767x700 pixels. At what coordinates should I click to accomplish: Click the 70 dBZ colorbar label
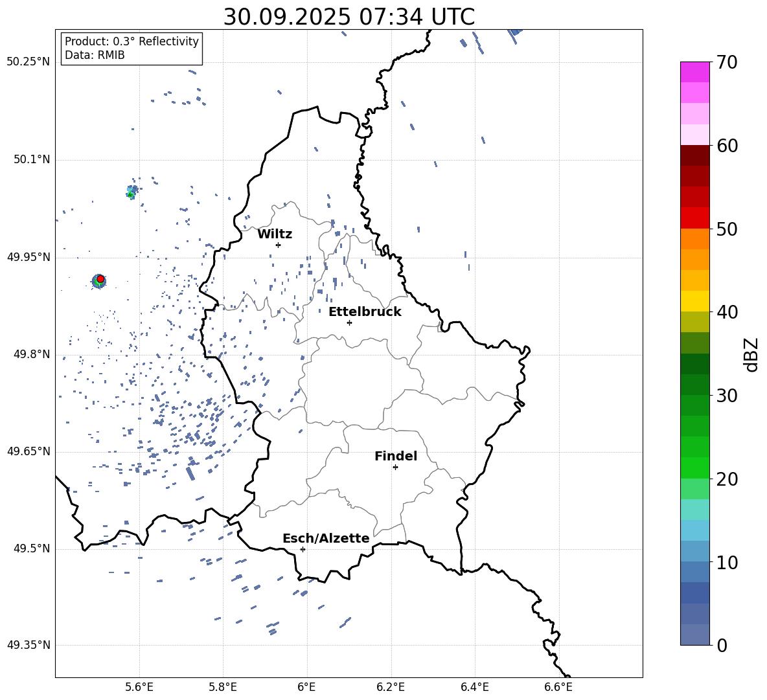coord(726,62)
